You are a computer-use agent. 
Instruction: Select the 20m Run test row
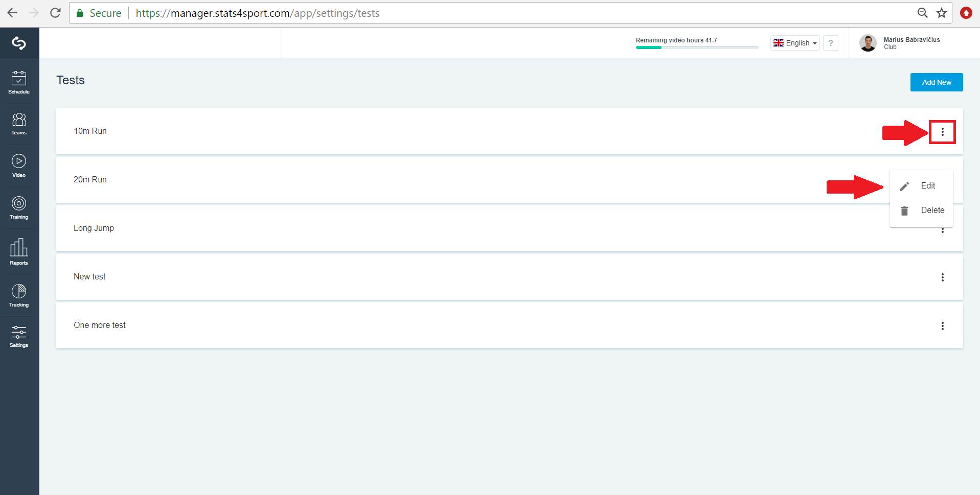tap(509, 180)
